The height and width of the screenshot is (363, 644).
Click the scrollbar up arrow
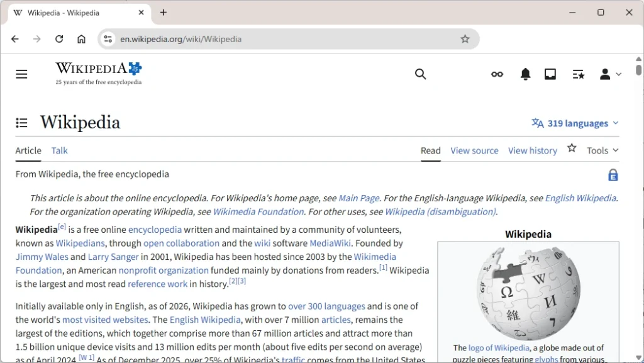click(638, 59)
